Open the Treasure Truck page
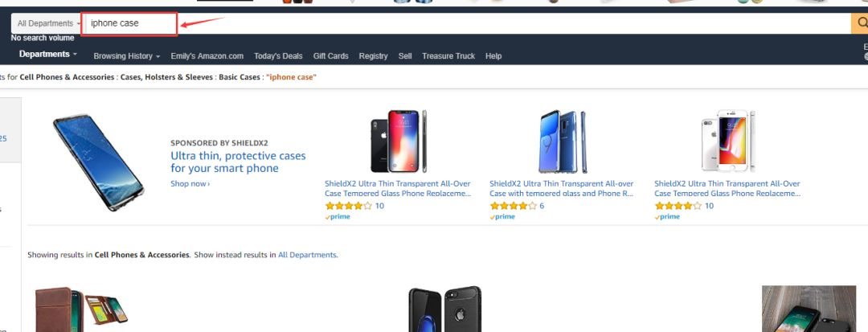Screen dimensions: 868x332 pos(448,56)
